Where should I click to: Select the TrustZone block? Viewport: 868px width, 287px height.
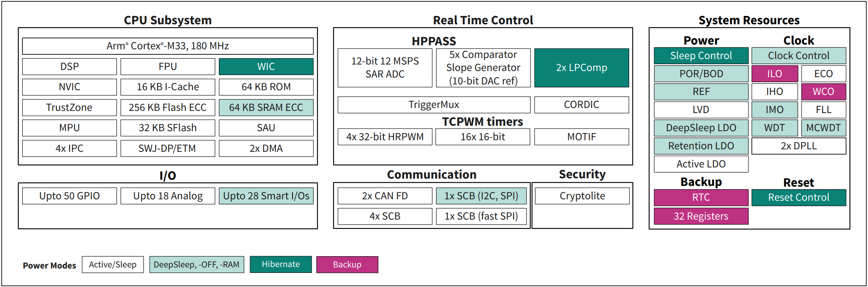tap(69, 108)
